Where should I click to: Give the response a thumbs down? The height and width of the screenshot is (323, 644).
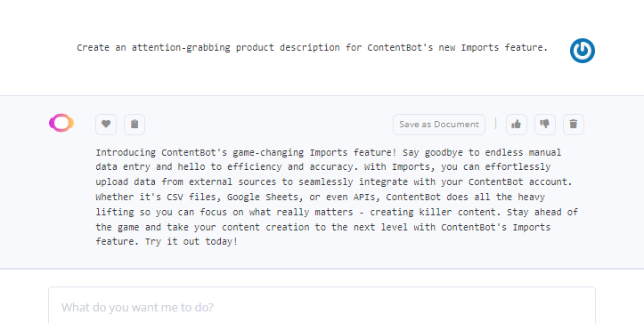tap(545, 125)
